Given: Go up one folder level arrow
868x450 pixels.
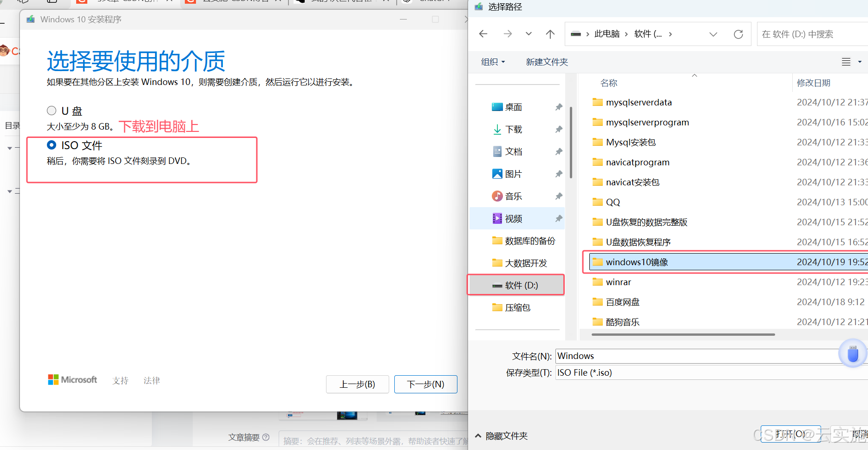Looking at the screenshot, I should coord(550,34).
